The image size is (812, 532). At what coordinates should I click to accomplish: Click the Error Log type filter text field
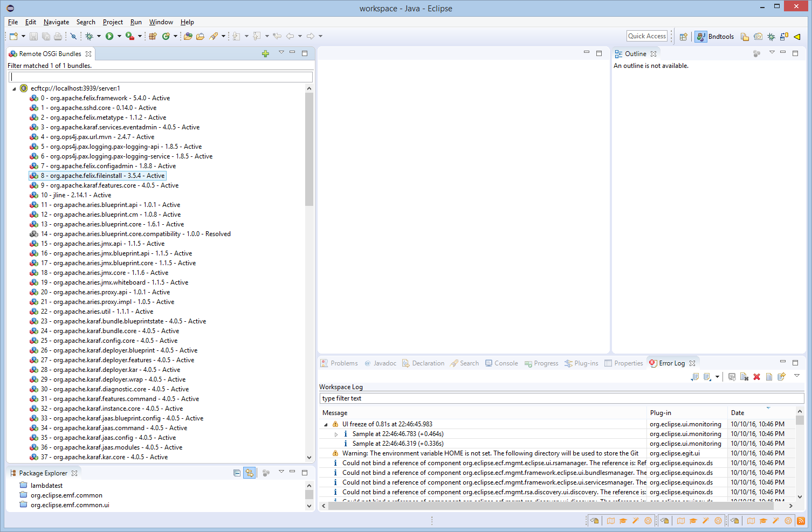(x=562, y=398)
